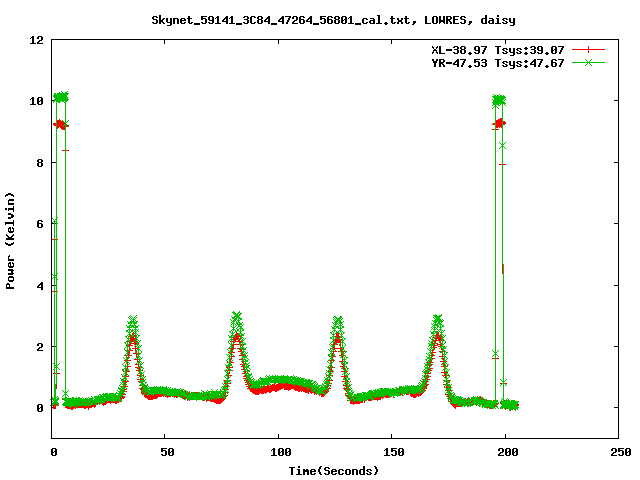This screenshot has width=640, height=480.
Task: Click the y-axis tick label 8
Action: tap(40, 163)
